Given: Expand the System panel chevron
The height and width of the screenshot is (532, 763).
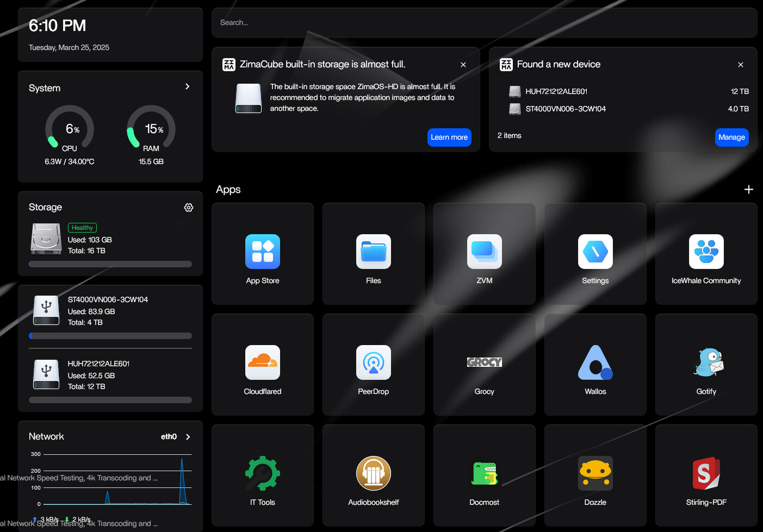Looking at the screenshot, I should pos(188,86).
